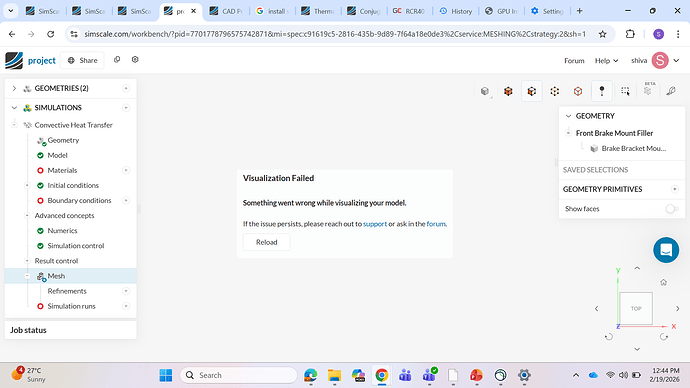Add boundary condition plus button
The height and width of the screenshot is (388, 690).
pyautogui.click(x=126, y=201)
